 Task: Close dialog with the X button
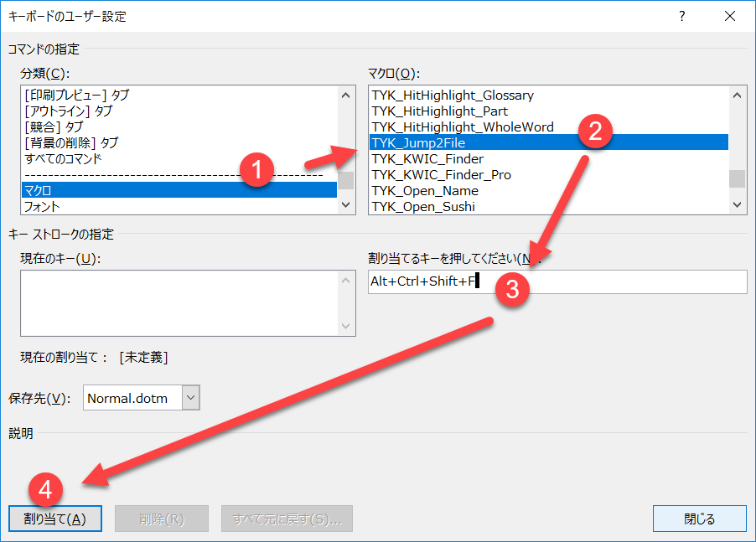tap(729, 16)
